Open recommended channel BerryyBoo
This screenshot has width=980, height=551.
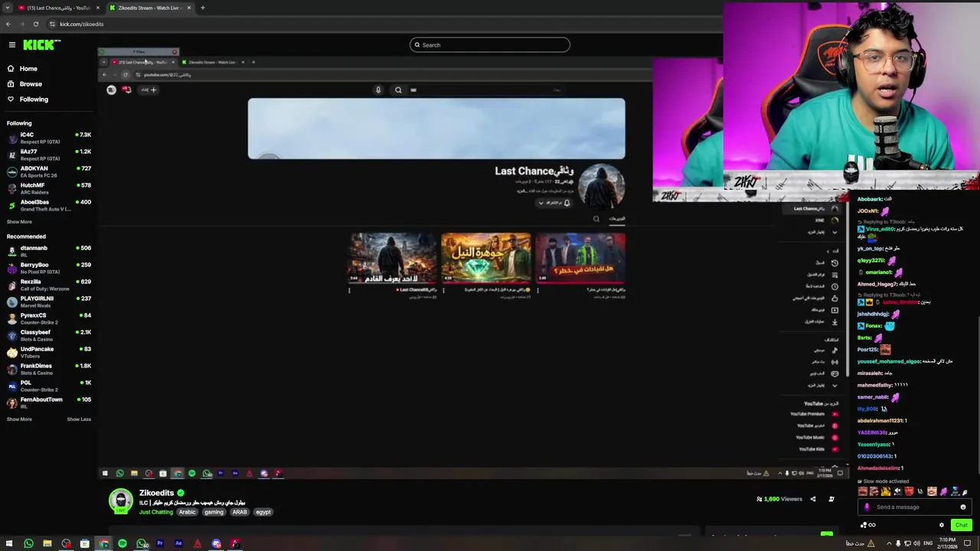click(x=49, y=268)
